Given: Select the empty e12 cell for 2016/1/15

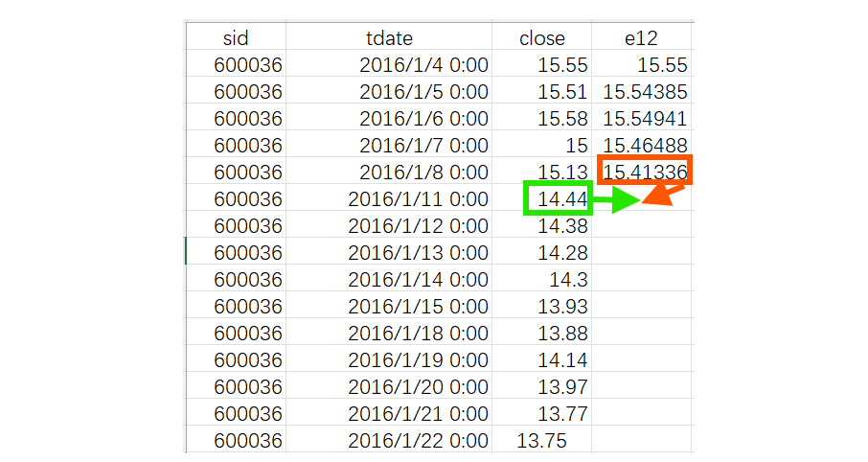Looking at the screenshot, I should [641, 306].
